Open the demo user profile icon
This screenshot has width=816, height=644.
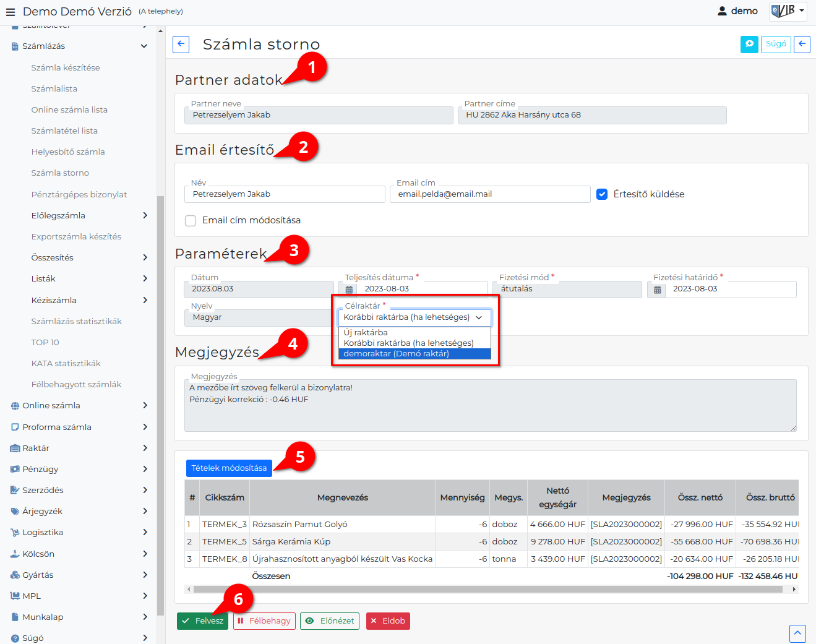coord(722,11)
